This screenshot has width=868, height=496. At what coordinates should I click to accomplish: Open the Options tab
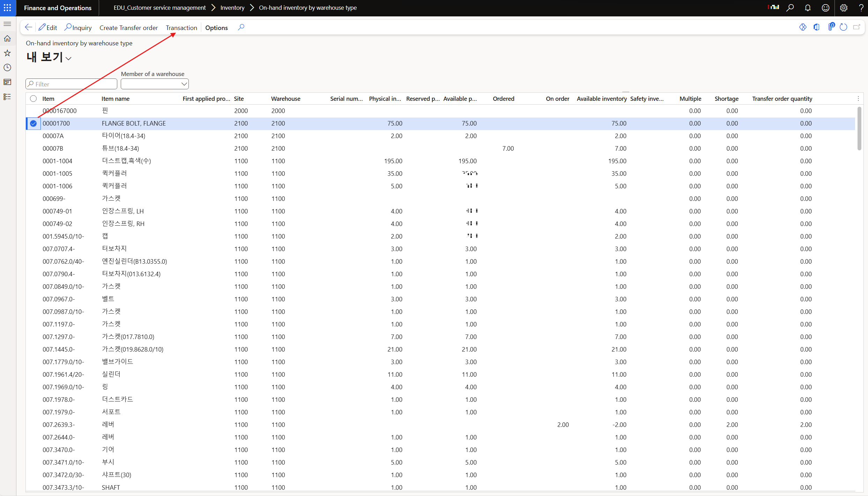coord(216,28)
